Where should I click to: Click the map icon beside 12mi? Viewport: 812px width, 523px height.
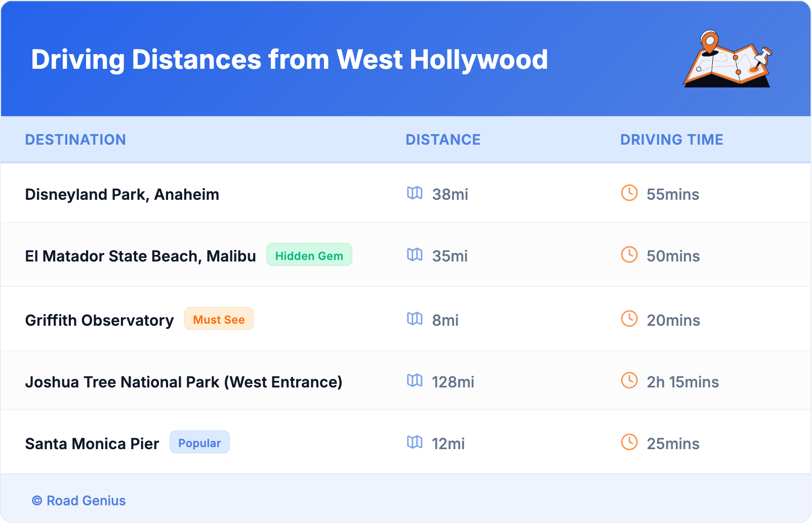point(415,443)
